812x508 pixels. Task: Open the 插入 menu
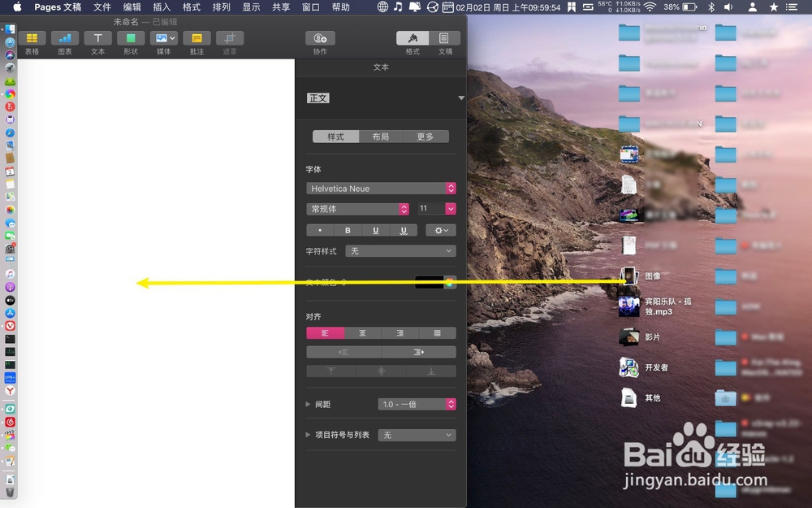tap(162, 7)
